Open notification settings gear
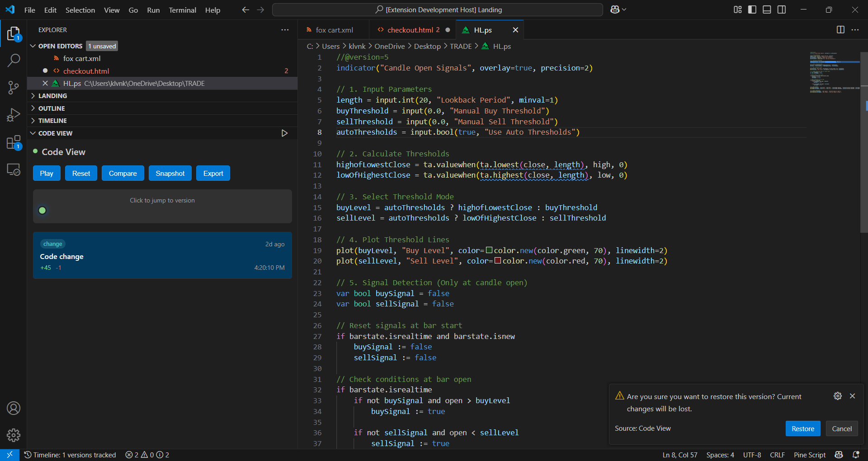868x461 pixels. (838, 396)
